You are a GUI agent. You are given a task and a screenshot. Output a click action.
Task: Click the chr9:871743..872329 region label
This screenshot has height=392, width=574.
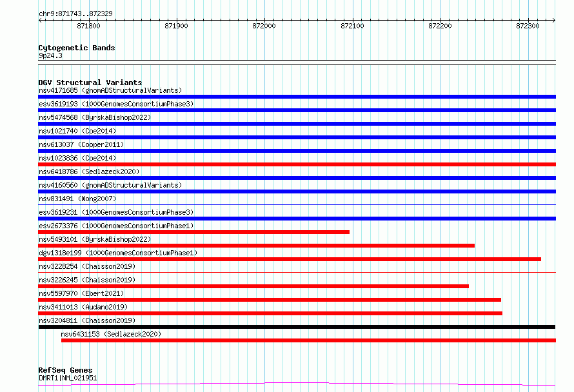75,14
